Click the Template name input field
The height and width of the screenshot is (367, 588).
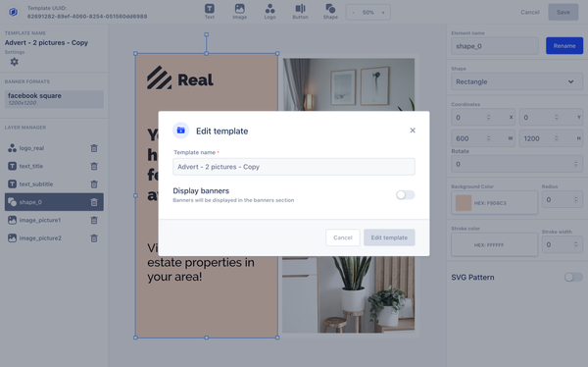[x=294, y=167]
